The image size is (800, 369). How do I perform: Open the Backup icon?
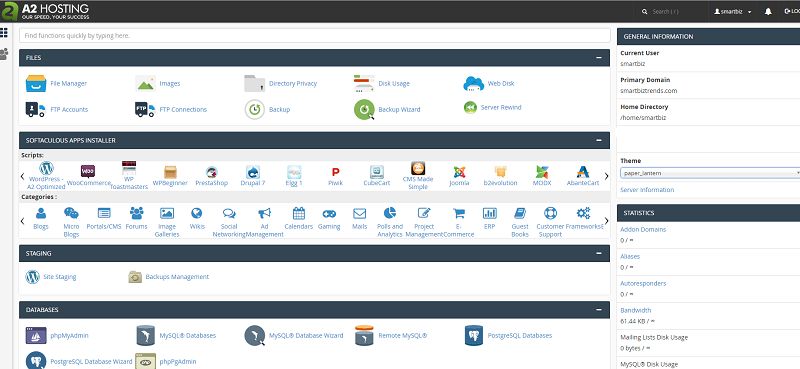[x=254, y=110]
